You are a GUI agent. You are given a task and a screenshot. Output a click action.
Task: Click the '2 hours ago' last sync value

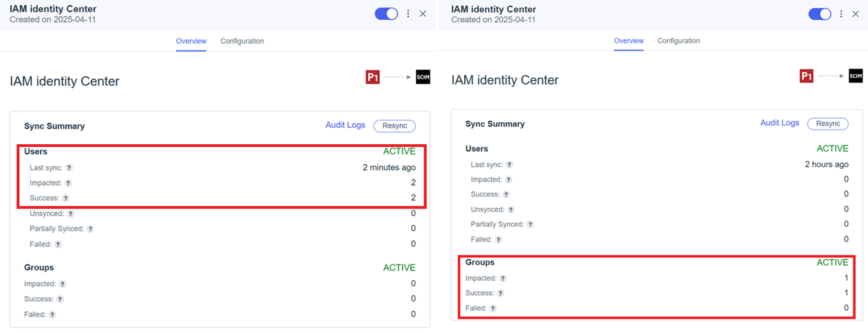point(826,164)
